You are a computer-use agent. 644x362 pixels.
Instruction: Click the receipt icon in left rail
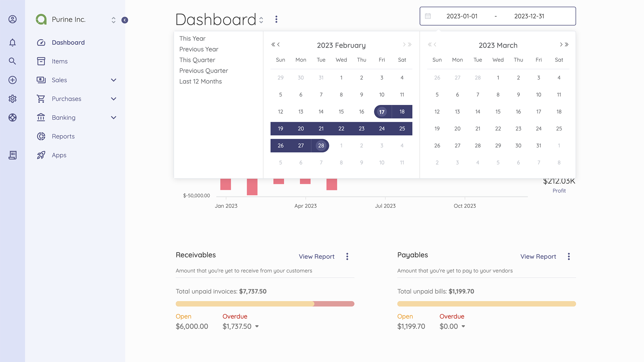pyautogui.click(x=12, y=155)
